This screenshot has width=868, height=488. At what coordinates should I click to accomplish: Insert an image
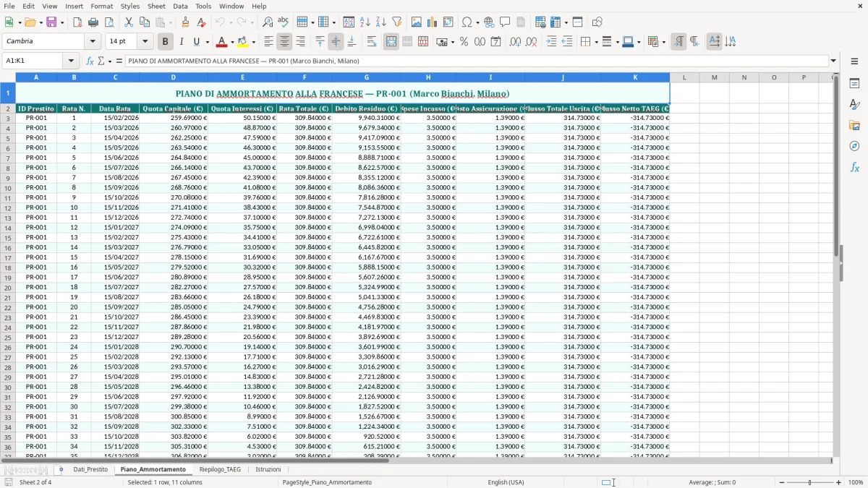[x=417, y=22]
